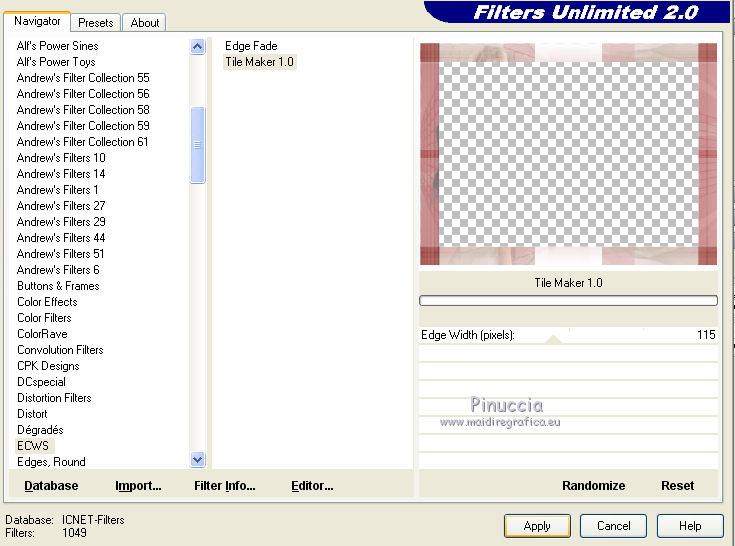Select Andrew's Filter Collection 61
Screen dimensions: 735x546
(x=82, y=142)
